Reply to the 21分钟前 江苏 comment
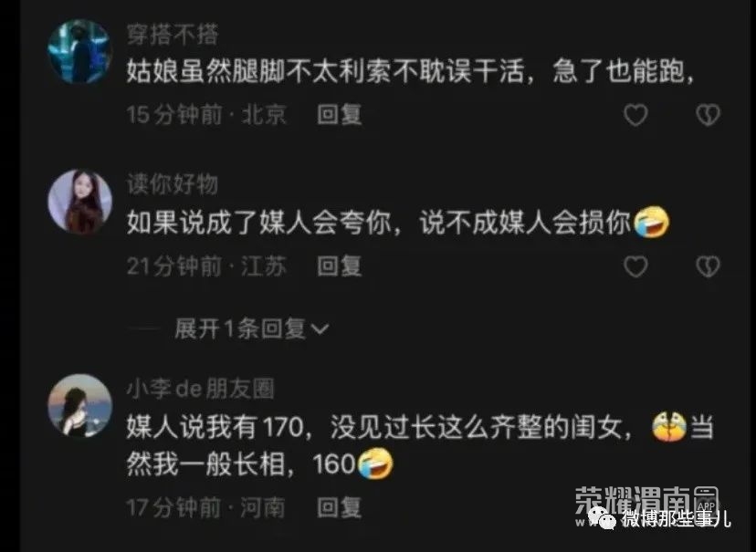The height and width of the screenshot is (552, 756). [x=340, y=266]
